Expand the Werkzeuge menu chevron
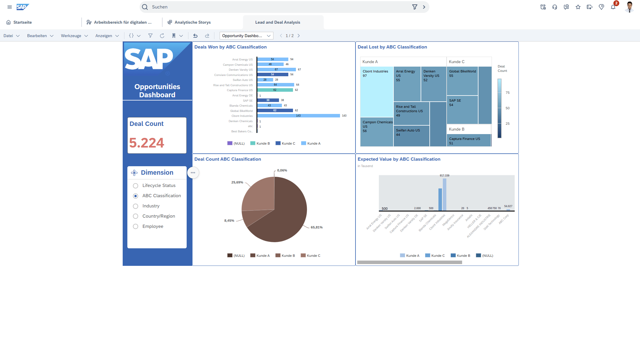640x364 pixels. (x=86, y=36)
